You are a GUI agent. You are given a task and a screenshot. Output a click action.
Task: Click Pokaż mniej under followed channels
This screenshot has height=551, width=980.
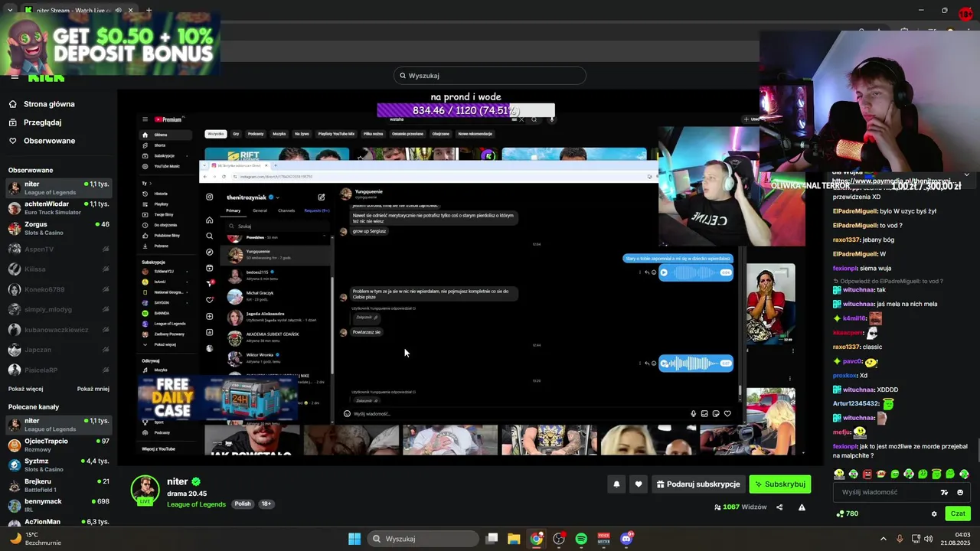click(x=93, y=389)
